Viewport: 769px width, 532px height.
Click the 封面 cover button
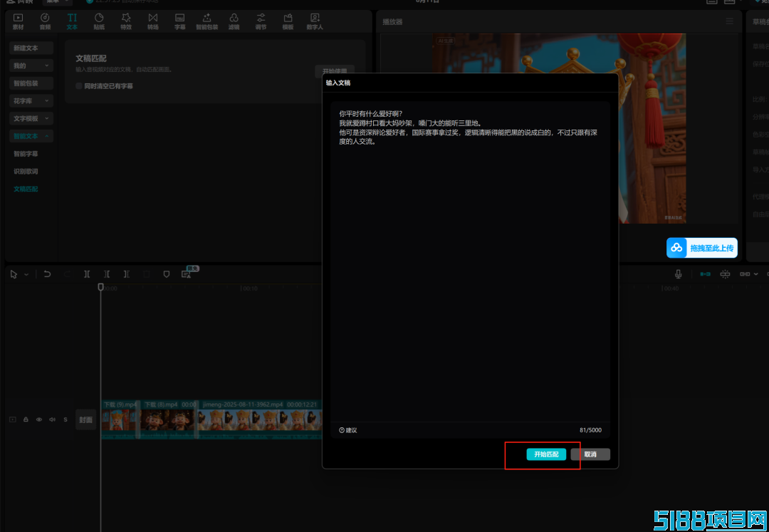(86, 419)
